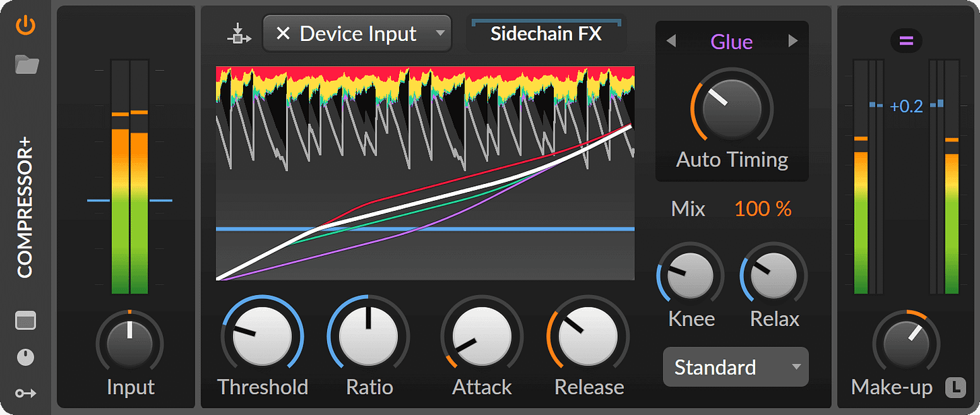
Task: Select previous Auto Timing character arrow
Action: tap(671, 42)
